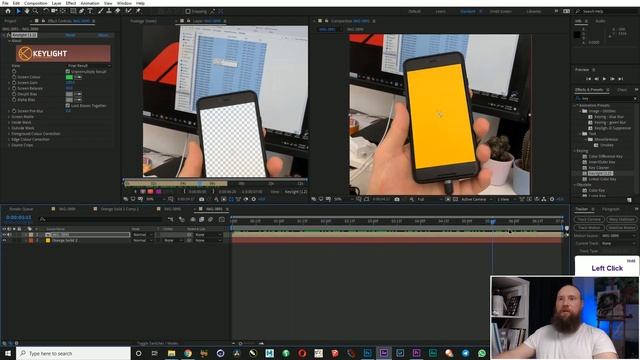Toggle frame blending switch in timeline
The width and height of the screenshot is (640, 360).
coord(201,220)
